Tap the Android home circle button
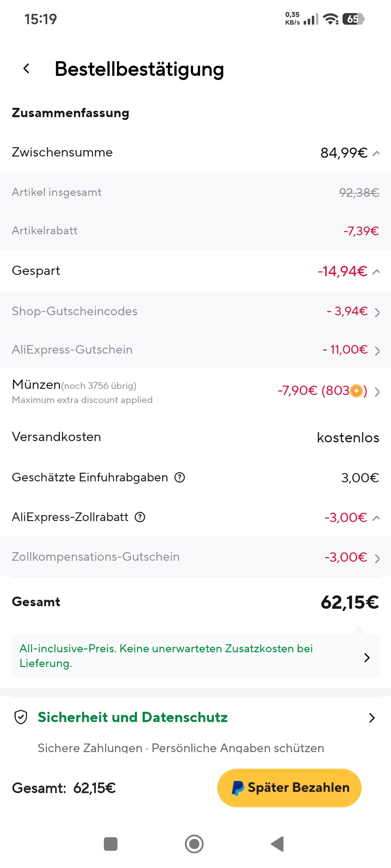The image size is (391, 868). point(194,844)
